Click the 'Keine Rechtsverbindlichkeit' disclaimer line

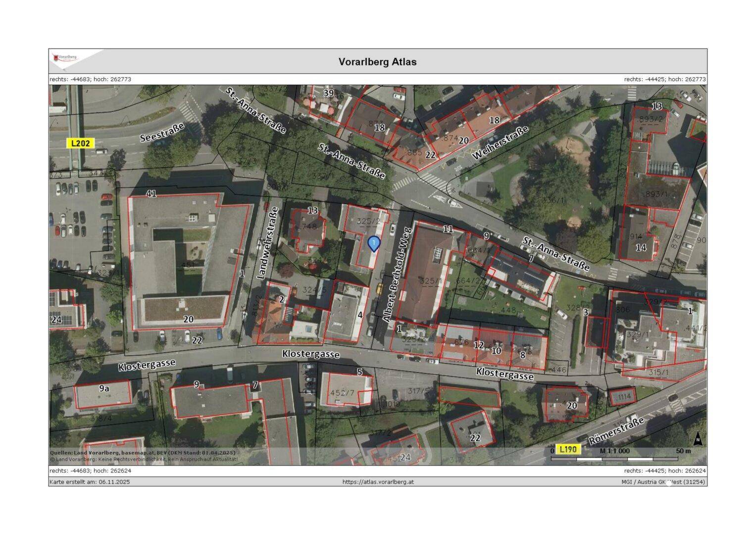click(x=144, y=459)
